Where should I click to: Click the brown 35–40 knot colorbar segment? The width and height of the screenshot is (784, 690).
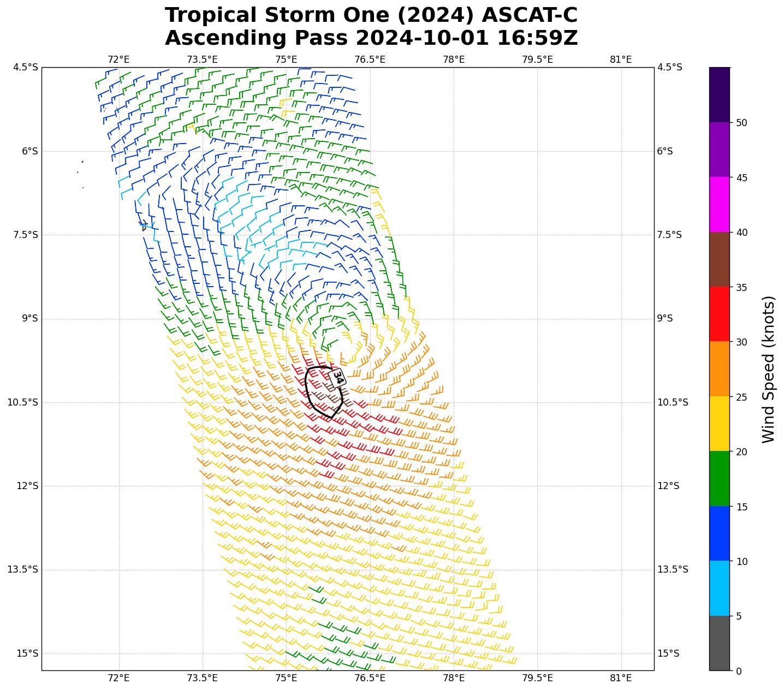click(719, 260)
